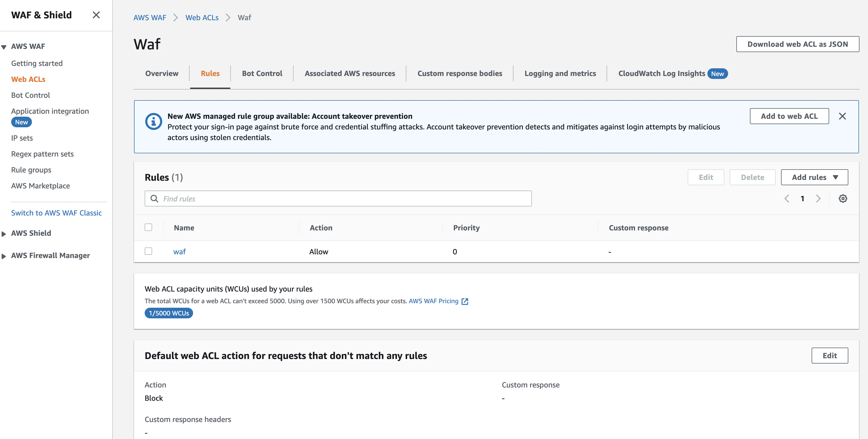Go to previous page of rules
Screen dimensions: 868x439
tap(787, 199)
